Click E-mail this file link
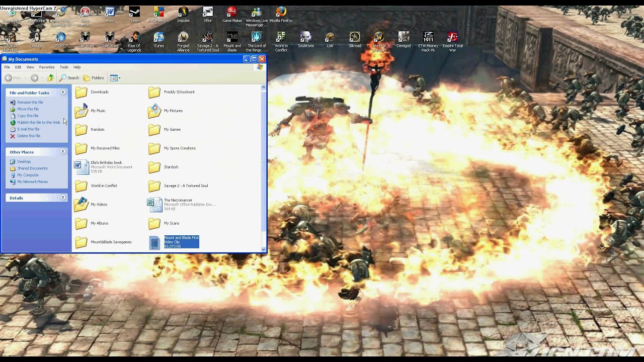Image resolution: width=644 pixels, height=362 pixels. click(28, 129)
